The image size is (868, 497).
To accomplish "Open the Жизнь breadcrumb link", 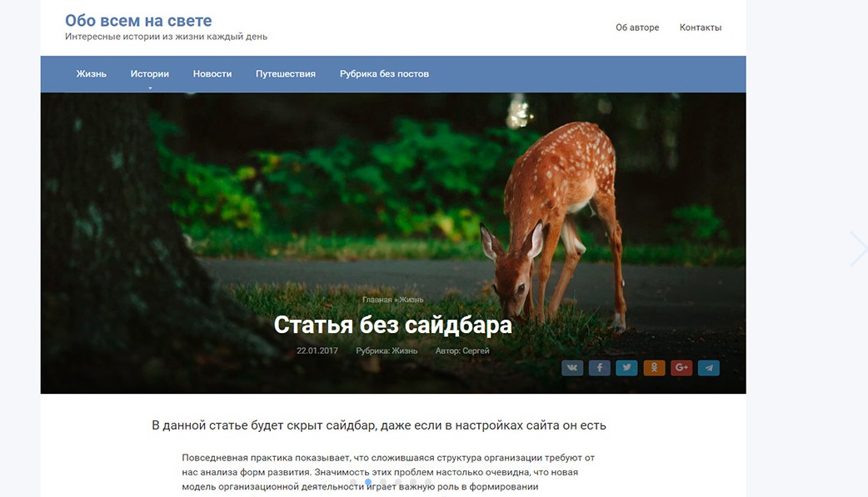I will (x=412, y=300).
